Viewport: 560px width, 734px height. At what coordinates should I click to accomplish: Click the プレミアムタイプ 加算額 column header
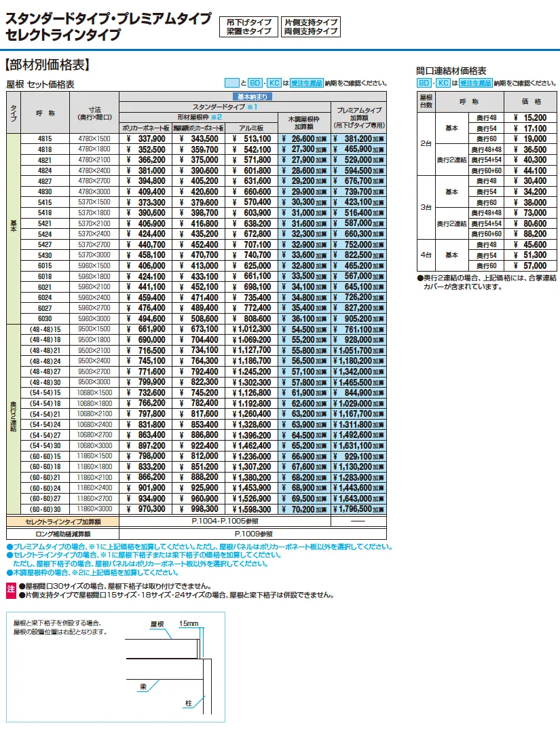359,117
